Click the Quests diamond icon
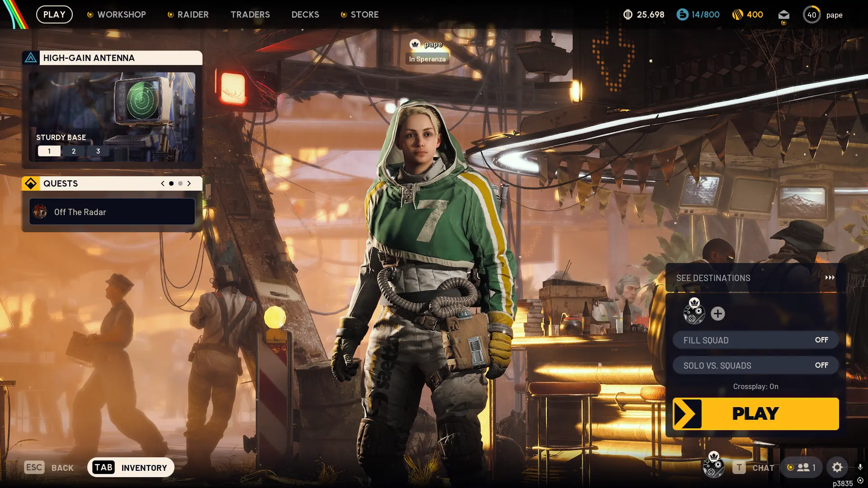Screen dimensions: 868x488 [31, 183]
